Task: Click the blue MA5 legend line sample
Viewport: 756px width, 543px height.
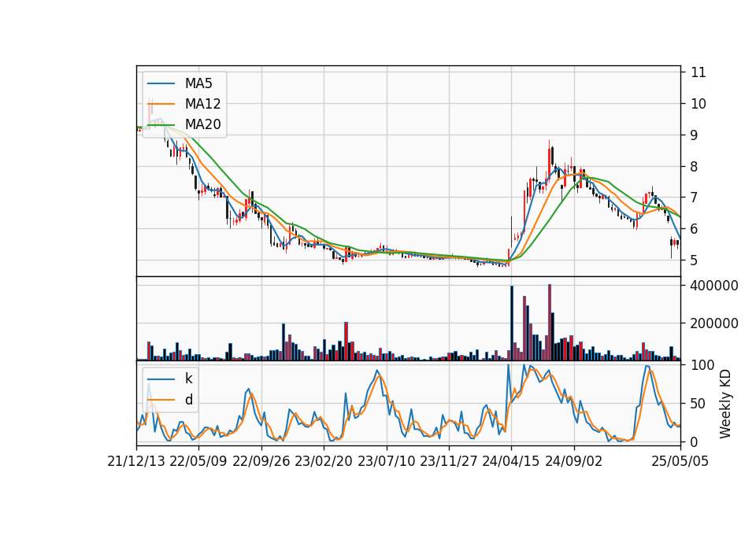Action: pos(161,83)
